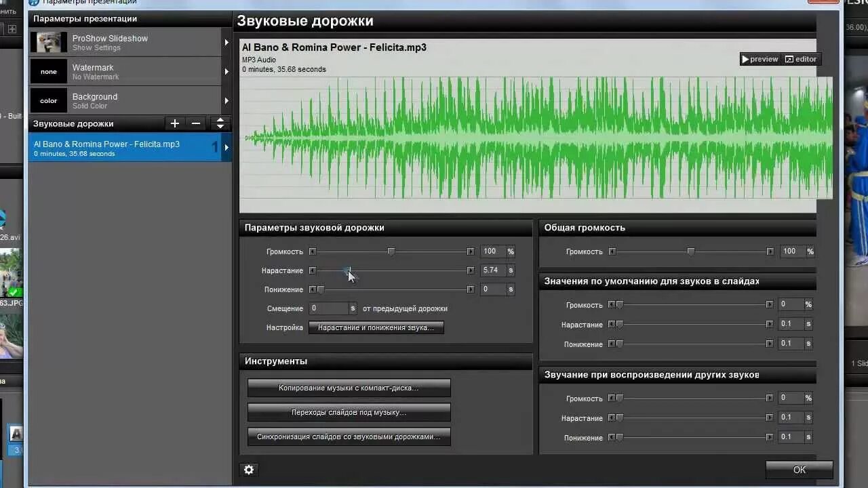Click Нарастание value field 5.74
This screenshot has height=488, width=868.
pos(493,270)
